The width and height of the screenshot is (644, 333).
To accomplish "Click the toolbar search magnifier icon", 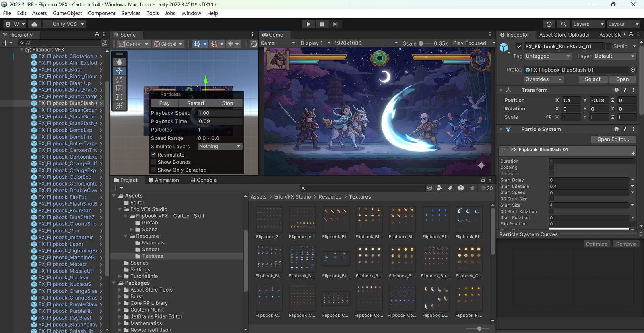I will coord(563,24).
